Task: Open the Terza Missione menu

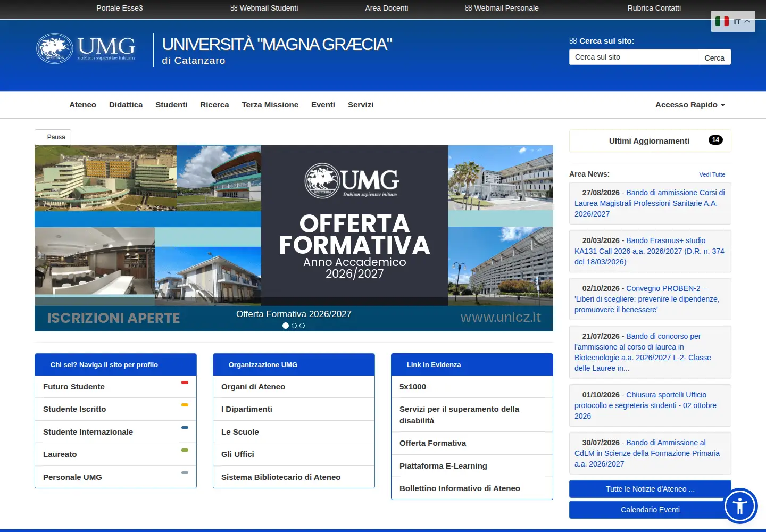Action: (270, 105)
